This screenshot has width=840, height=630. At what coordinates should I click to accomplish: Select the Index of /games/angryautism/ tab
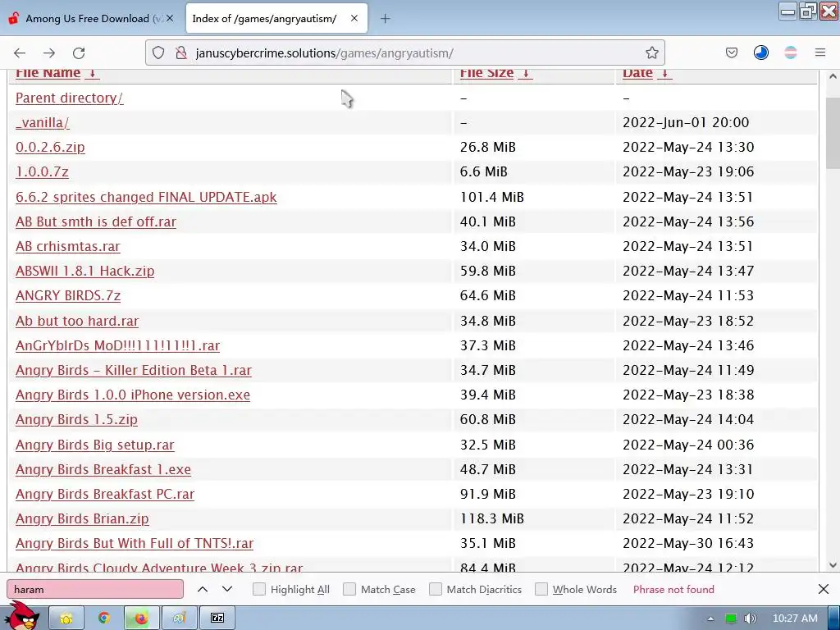(x=276, y=18)
